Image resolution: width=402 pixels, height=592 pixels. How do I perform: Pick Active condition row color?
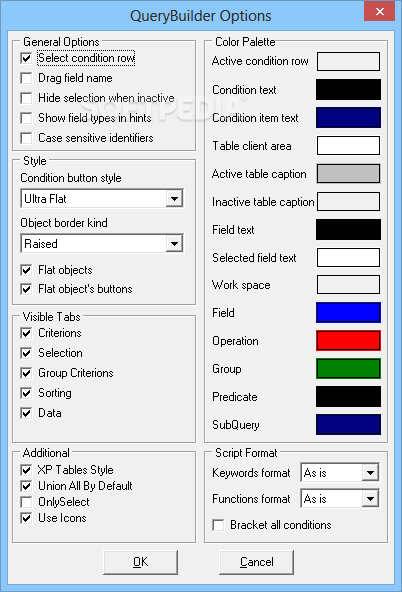pyautogui.click(x=348, y=62)
